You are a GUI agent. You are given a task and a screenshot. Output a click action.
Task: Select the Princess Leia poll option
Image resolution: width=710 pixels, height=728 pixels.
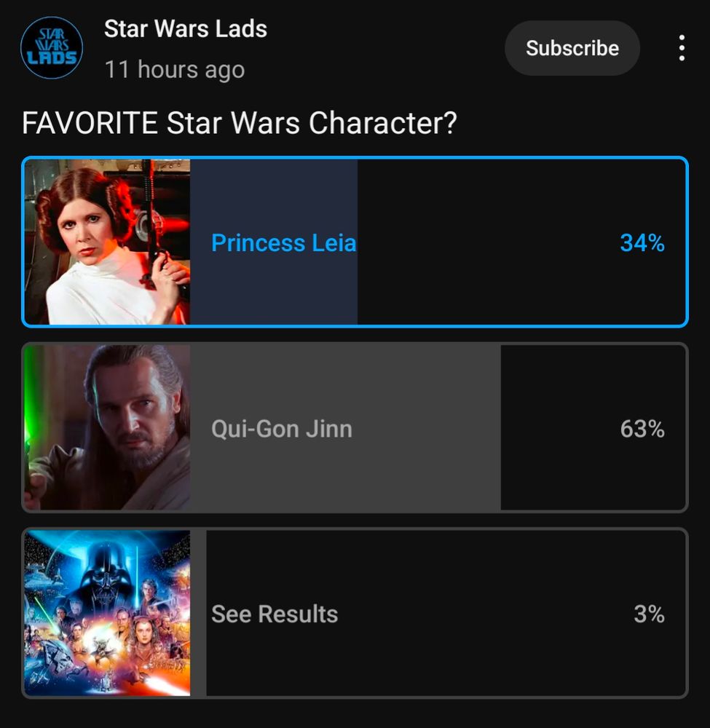[355, 242]
